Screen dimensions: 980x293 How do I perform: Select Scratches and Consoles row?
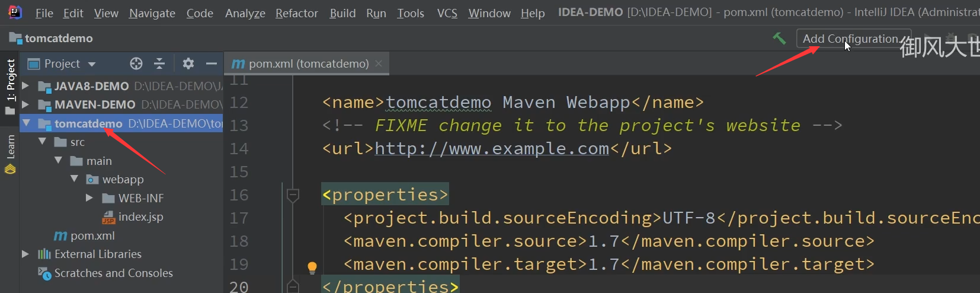tap(121, 273)
